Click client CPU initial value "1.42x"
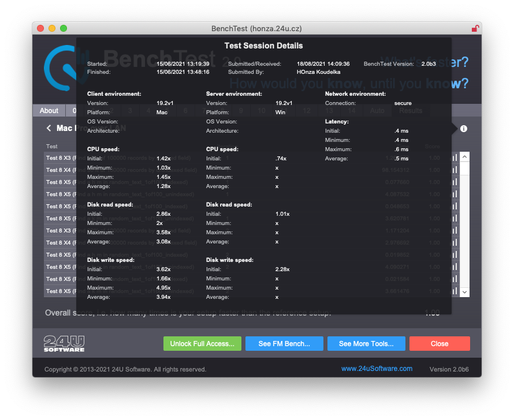 tap(163, 159)
